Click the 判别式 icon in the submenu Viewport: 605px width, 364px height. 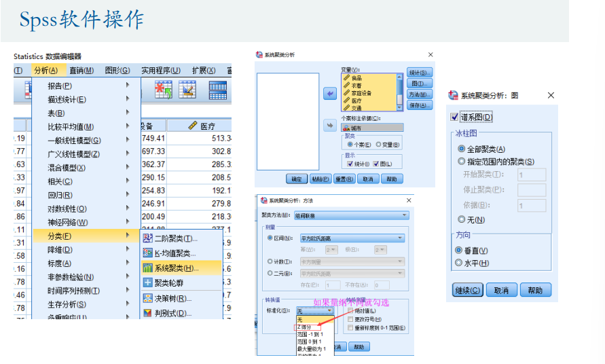(147, 313)
